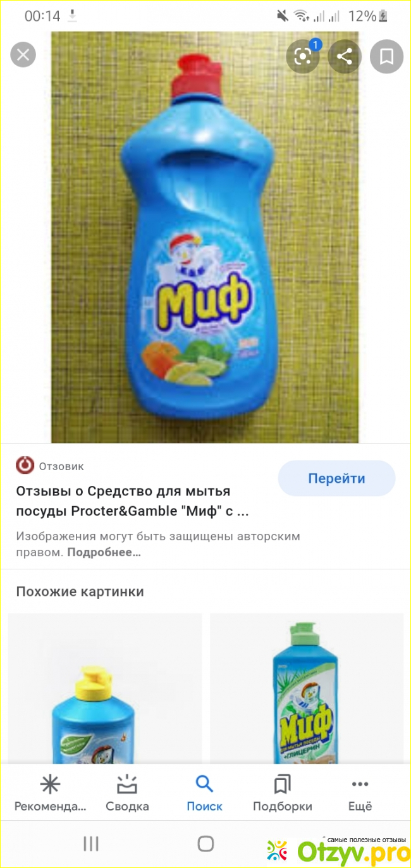The image size is (411, 868).
Task: Select the Поиск tab
Action: coord(204,794)
